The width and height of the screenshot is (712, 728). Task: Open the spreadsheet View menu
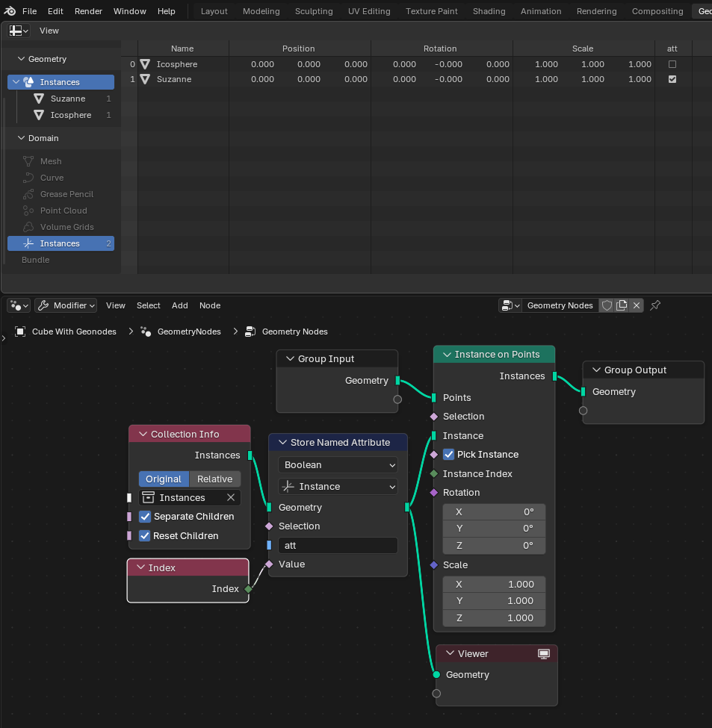tap(49, 31)
